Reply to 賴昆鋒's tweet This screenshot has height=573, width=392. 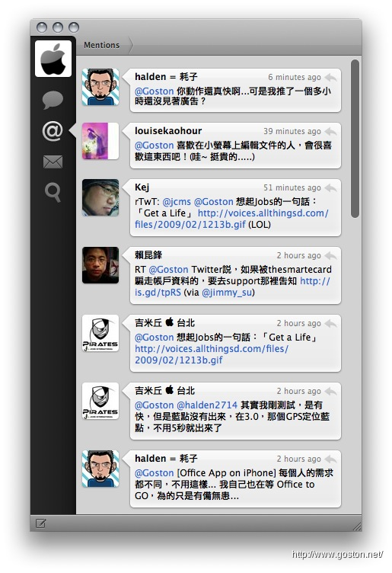tap(330, 255)
